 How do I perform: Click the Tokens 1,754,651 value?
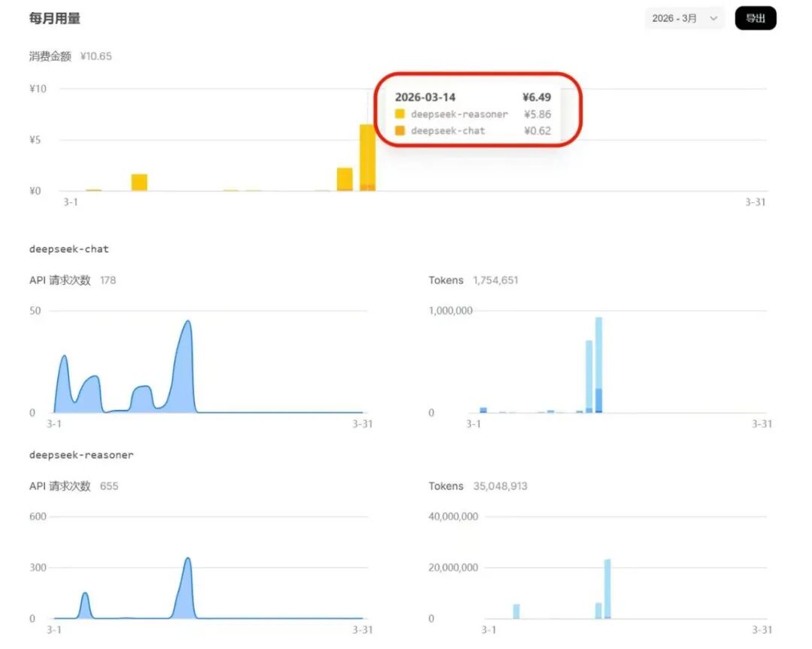click(x=495, y=281)
